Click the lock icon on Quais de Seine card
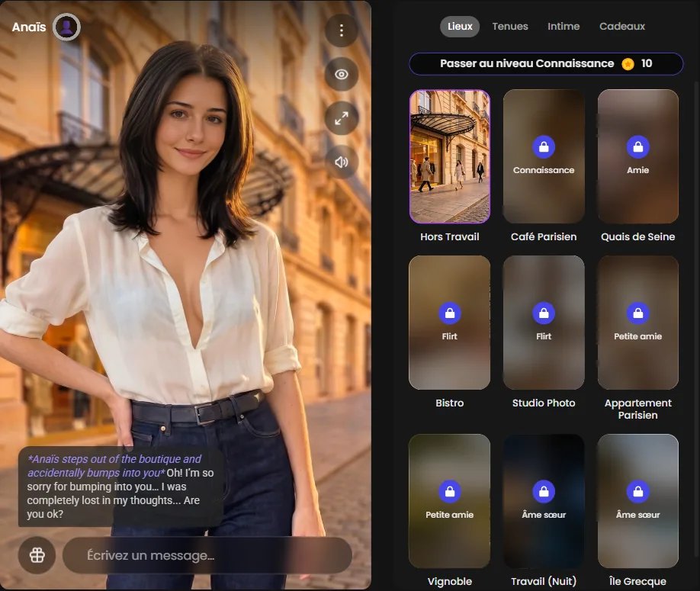This screenshot has width=700, height=591. coord(638,146)
